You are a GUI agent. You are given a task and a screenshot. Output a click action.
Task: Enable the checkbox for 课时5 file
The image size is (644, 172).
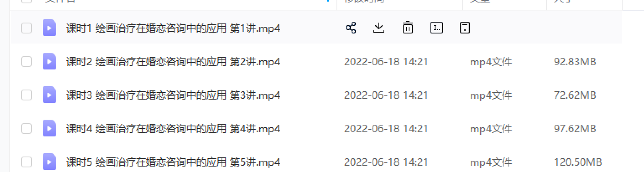[x=26, y=162]
